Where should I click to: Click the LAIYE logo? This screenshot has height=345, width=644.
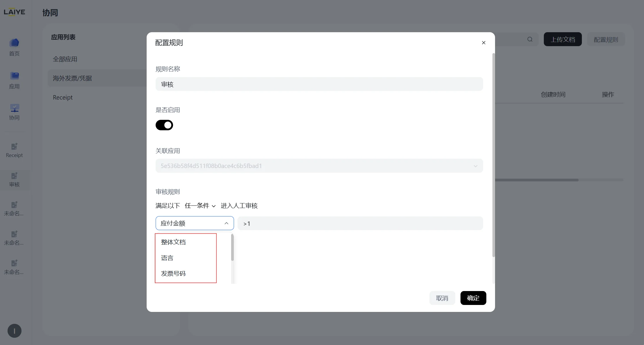(x=14, y=12)
